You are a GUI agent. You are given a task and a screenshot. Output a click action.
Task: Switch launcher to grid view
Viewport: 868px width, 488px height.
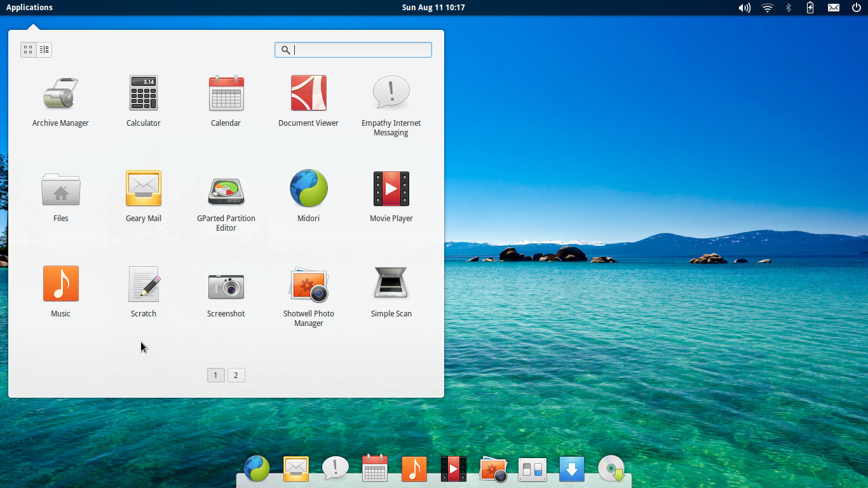click(28, 50)
